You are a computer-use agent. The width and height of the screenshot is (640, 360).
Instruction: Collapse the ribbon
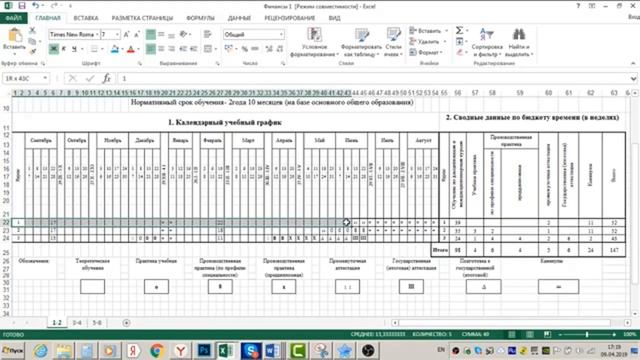pyautogui.click(x=633, y=63)
